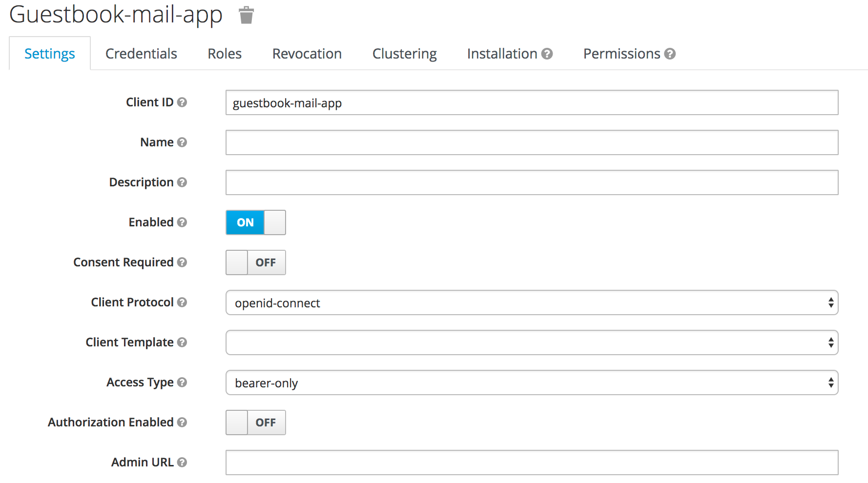Click the help icon next to Client ID
This screenshot has height=483, width=868.
182,102
